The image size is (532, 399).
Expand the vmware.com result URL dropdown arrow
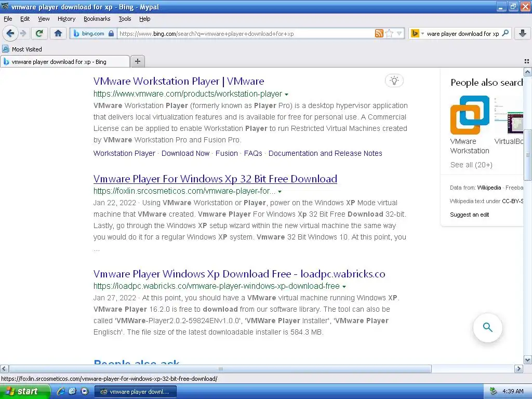point(286,95)
